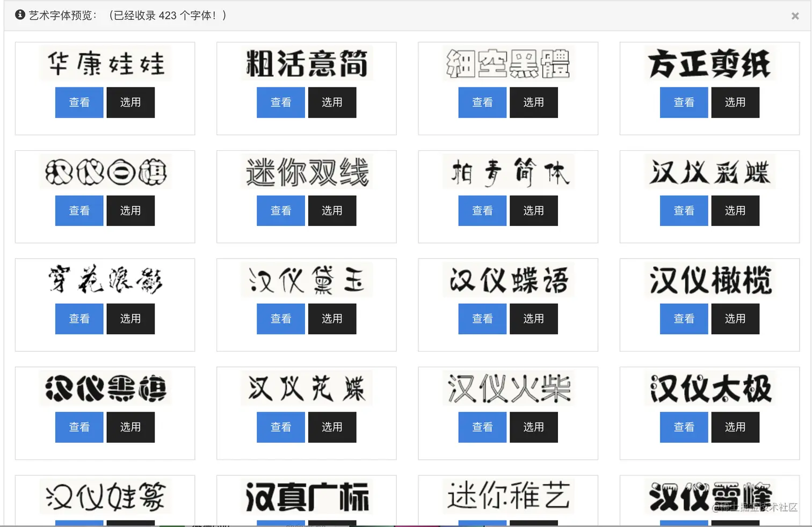Viewport: 812px width, 527px height.
Task: Click the 柏青简体 sample thumbnail
Action: [509, 172]
